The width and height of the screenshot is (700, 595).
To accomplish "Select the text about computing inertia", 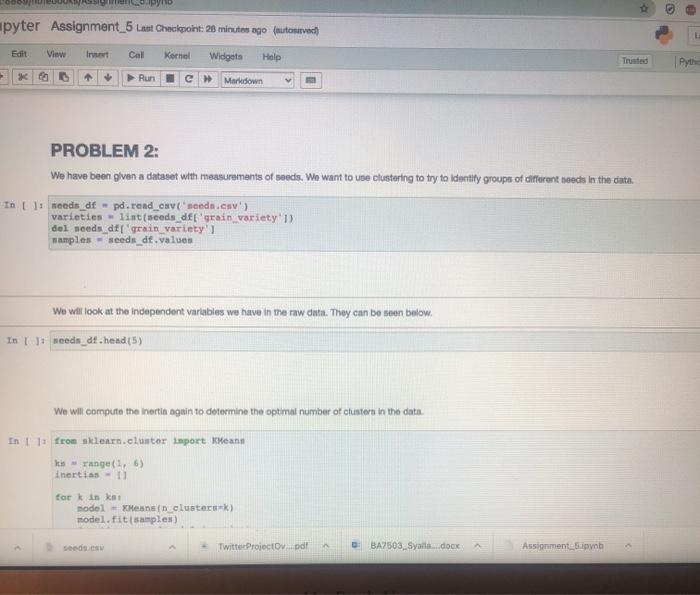I will (x=238, y=411).
